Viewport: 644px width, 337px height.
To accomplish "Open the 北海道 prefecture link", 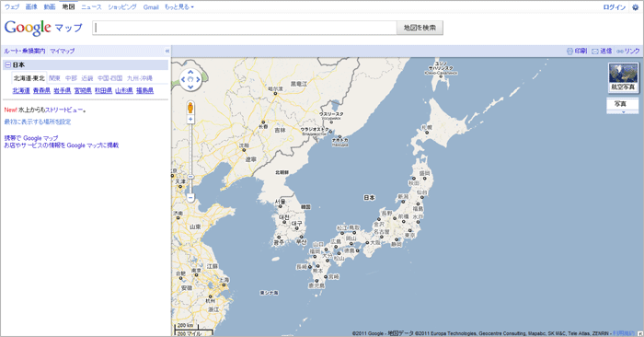I will click(x=21, y=90).
